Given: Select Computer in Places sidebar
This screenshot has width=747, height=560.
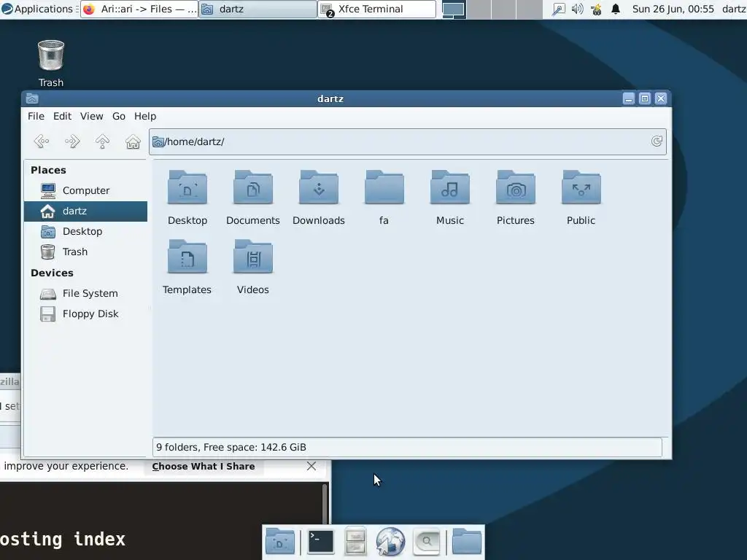Looking at the screenshot, I should click(86, 190).
